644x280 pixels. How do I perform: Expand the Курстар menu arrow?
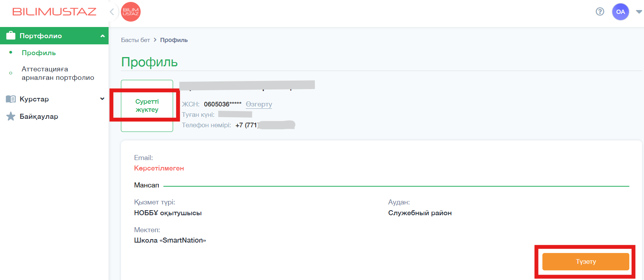102,99
